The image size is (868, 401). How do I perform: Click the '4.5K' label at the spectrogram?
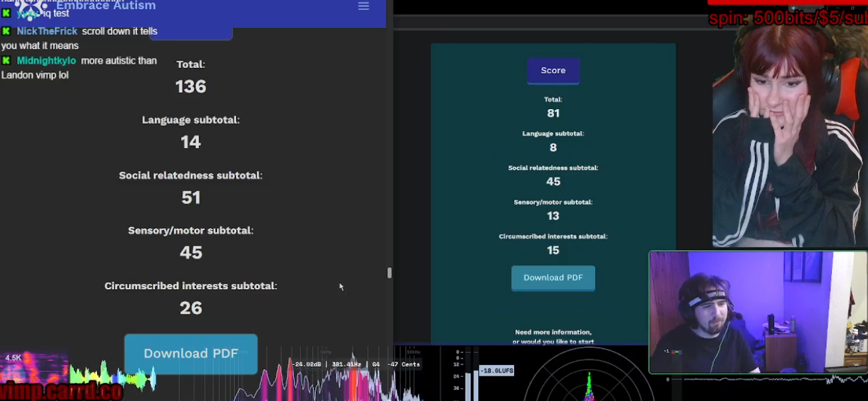point(13,358)
